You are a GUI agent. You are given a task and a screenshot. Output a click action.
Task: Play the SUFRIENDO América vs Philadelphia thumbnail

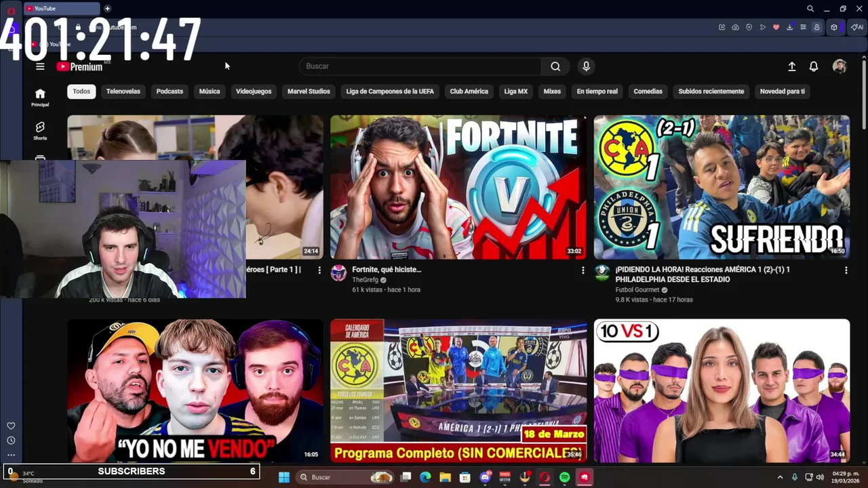pyautogui.click(x=722, y=187)
